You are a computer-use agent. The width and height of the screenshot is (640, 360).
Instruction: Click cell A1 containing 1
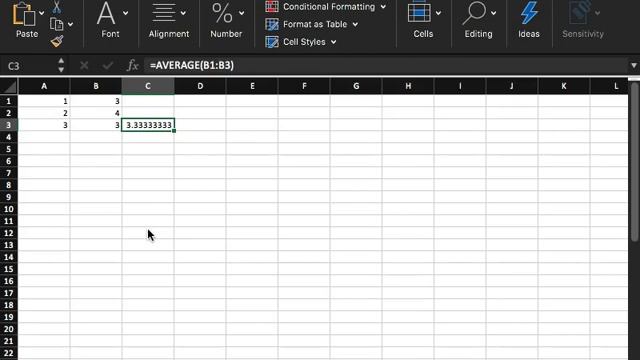(44, 101)
